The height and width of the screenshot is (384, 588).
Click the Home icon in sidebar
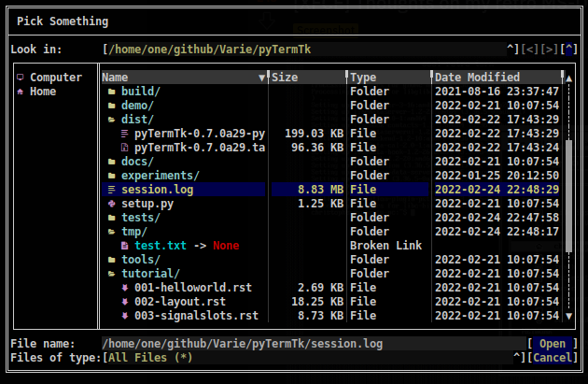(x=21, y=92)
